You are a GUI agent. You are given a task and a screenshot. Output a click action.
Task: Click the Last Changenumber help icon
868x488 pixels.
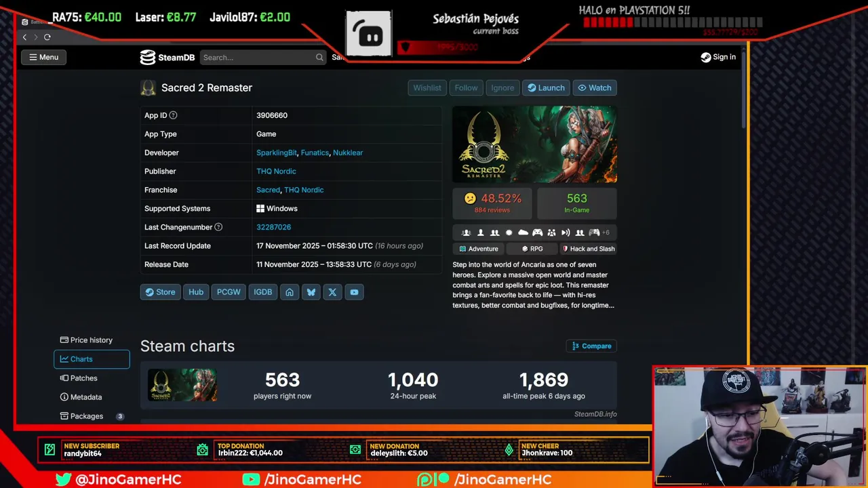point(218,227)
